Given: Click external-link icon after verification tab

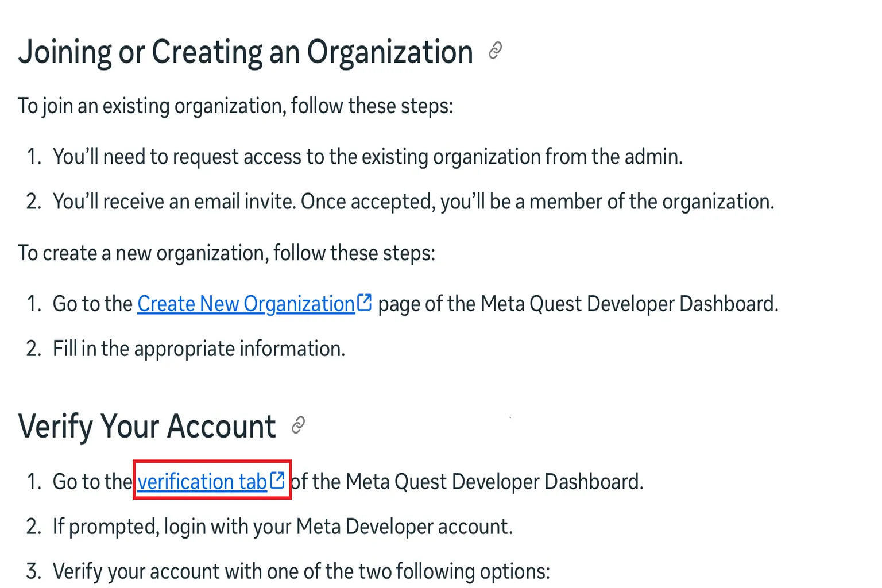Looking at the screenshot, I should pos(277,479).
